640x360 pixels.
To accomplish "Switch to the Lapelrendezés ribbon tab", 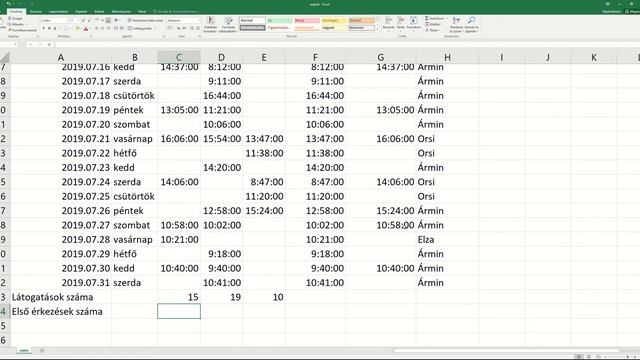I will pyautogui.click(x=58, y=11).
